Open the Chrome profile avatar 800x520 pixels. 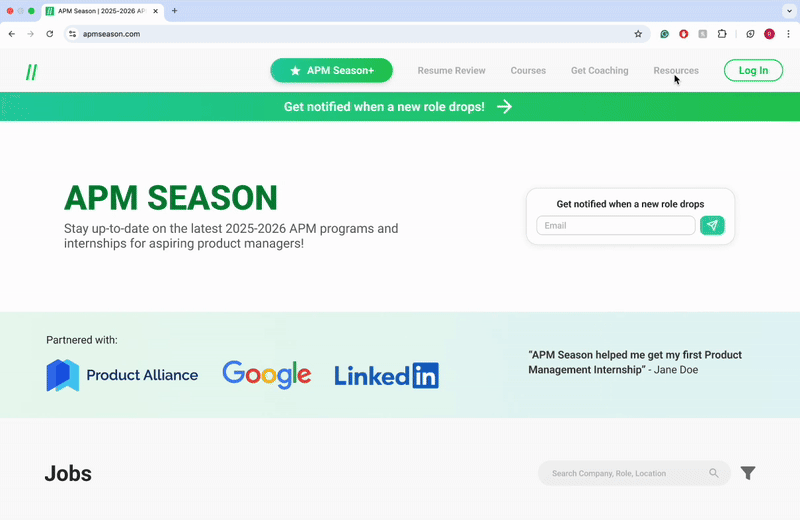click(x=769, y=34)
